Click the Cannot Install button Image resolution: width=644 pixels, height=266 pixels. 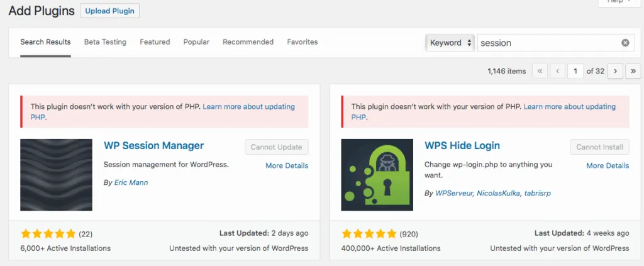599,147
